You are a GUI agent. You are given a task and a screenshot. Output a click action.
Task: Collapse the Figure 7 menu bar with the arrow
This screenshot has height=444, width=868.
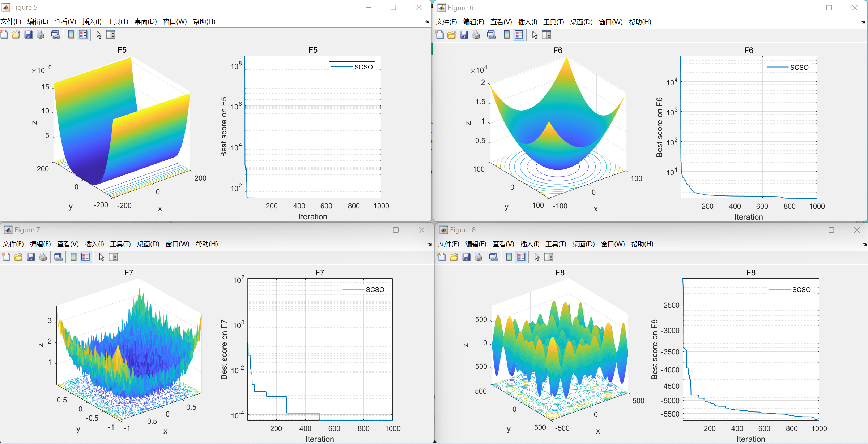click(429, 244)
